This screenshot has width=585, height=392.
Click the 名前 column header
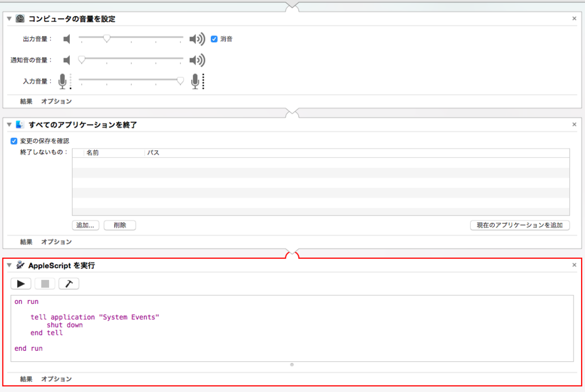click(93, 153)
